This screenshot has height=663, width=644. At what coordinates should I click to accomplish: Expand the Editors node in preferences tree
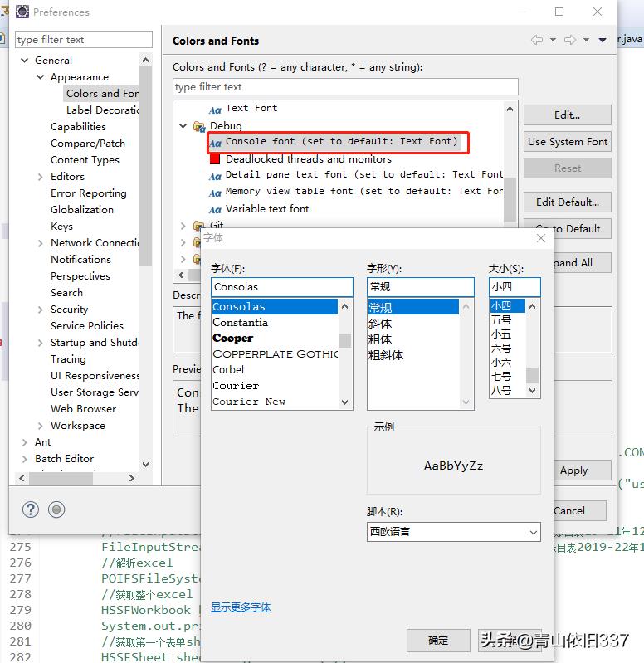click(x=41, y=177)
